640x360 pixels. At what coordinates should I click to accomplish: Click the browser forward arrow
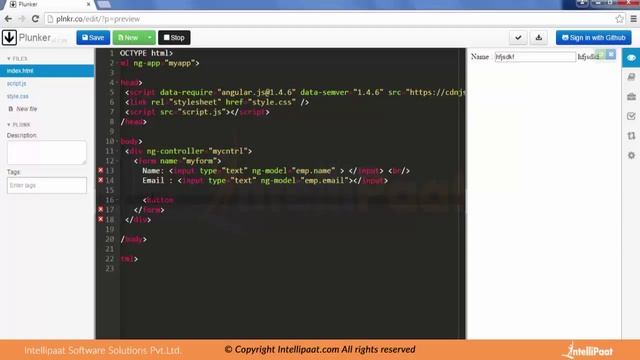pyautogui.click(x=22, y=19)
